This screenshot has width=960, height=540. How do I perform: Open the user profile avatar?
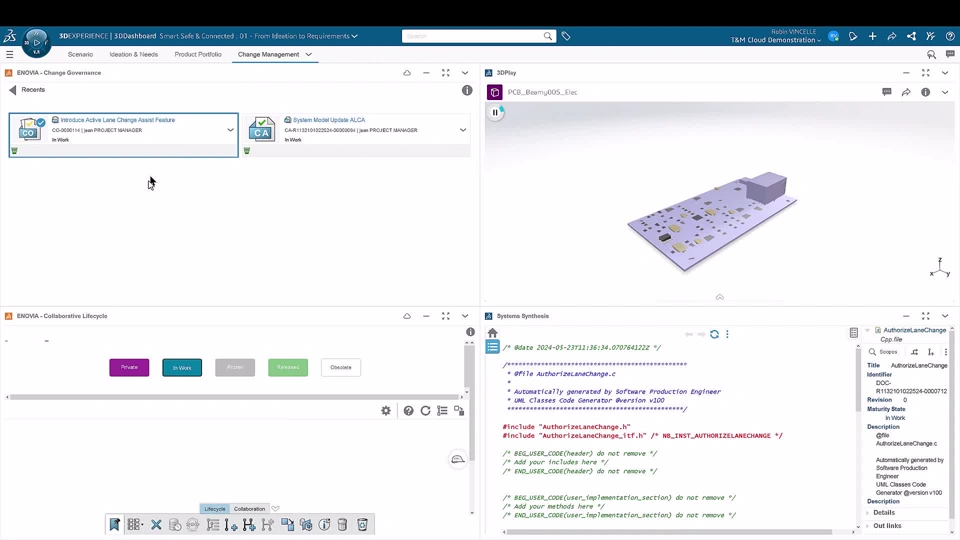(833, 36)
